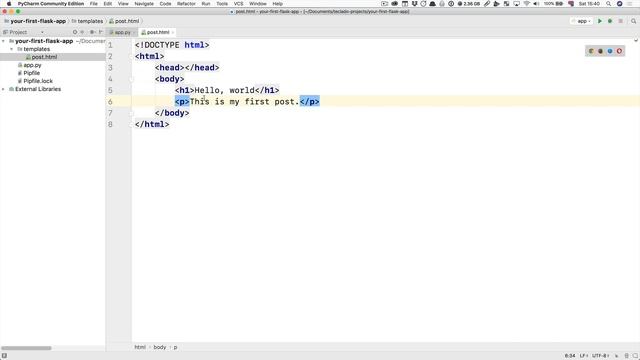The image size is (640, 360).
Task: Click scroll-from-source target icon in Project panel
Action: pos(75,32)
